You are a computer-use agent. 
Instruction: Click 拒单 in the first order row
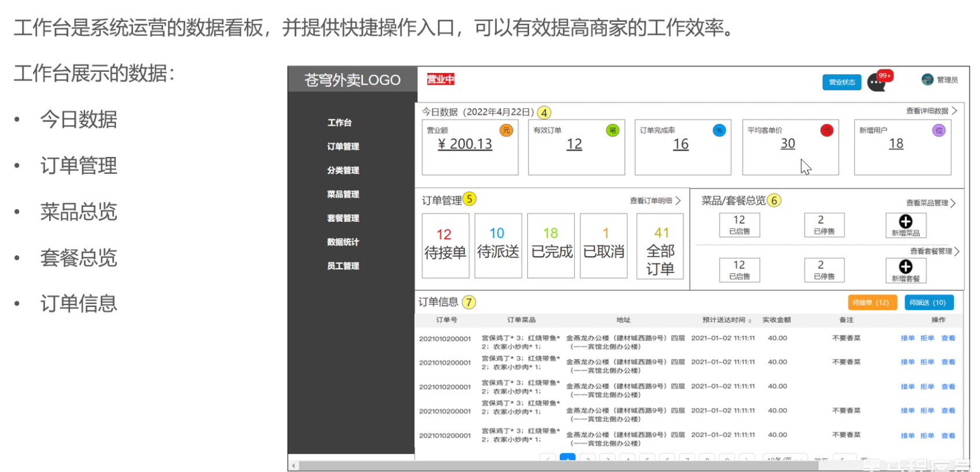click(927, 338)
